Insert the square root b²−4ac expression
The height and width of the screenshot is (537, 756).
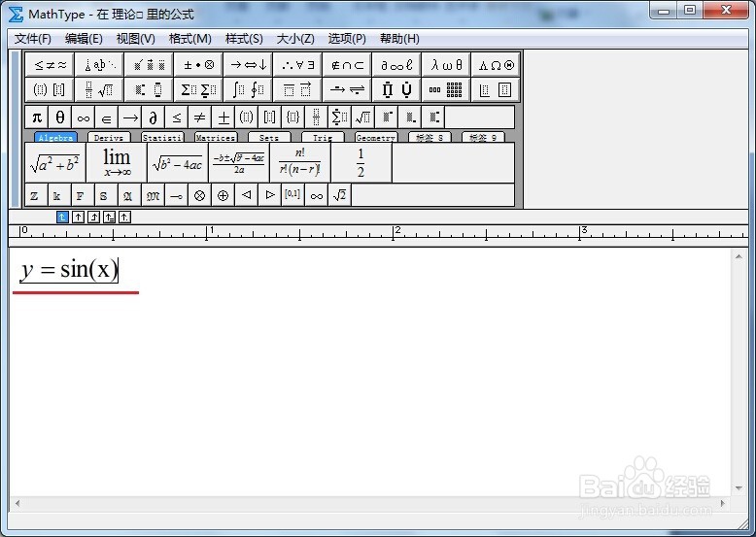[178, 163]
